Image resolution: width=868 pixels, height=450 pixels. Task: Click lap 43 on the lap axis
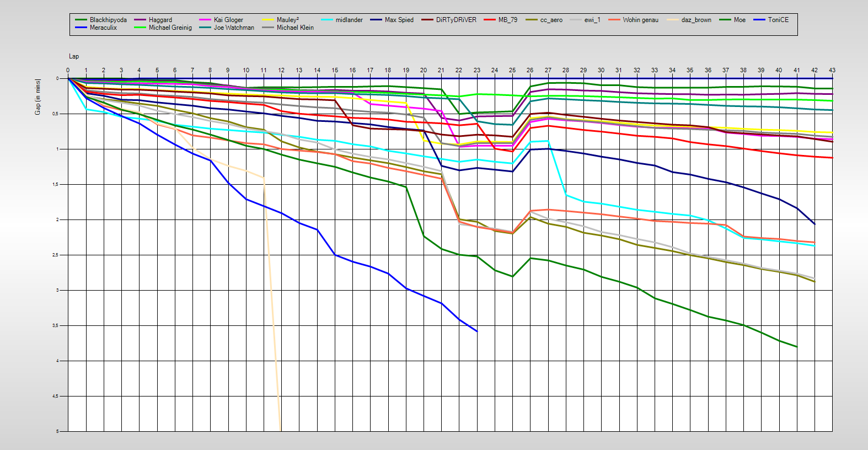click(x=832, y=70)
